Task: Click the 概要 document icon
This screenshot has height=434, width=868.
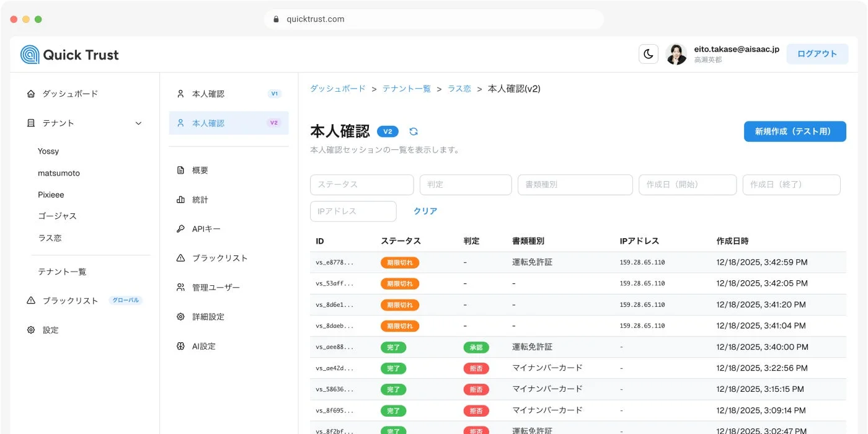Action: click(180, 170)
